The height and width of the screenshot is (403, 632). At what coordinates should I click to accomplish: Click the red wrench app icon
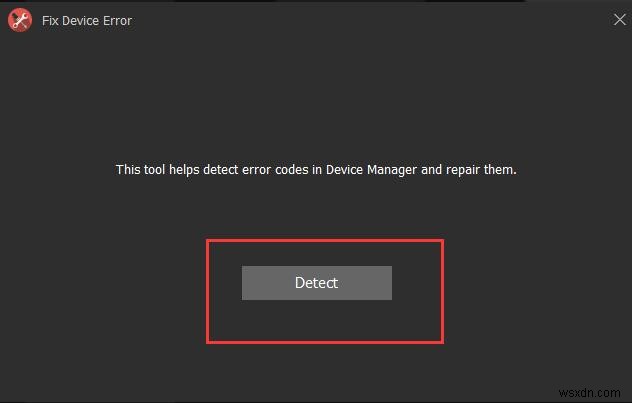pos(18,20)
